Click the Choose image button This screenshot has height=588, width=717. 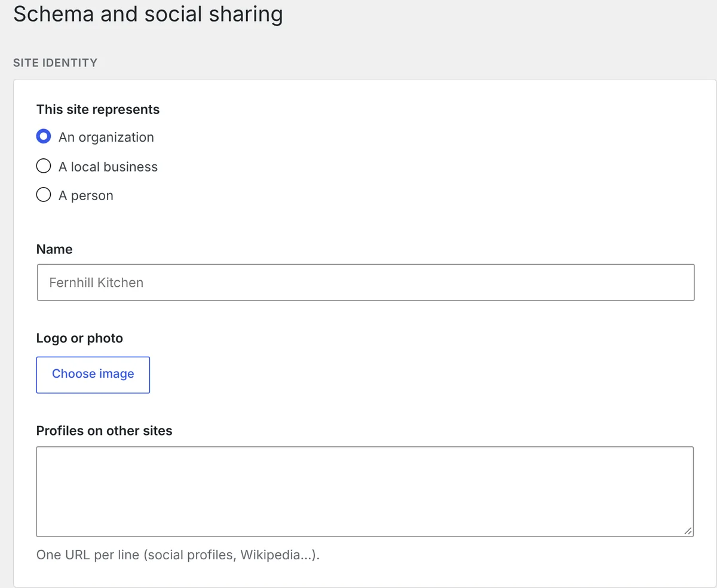93,375
